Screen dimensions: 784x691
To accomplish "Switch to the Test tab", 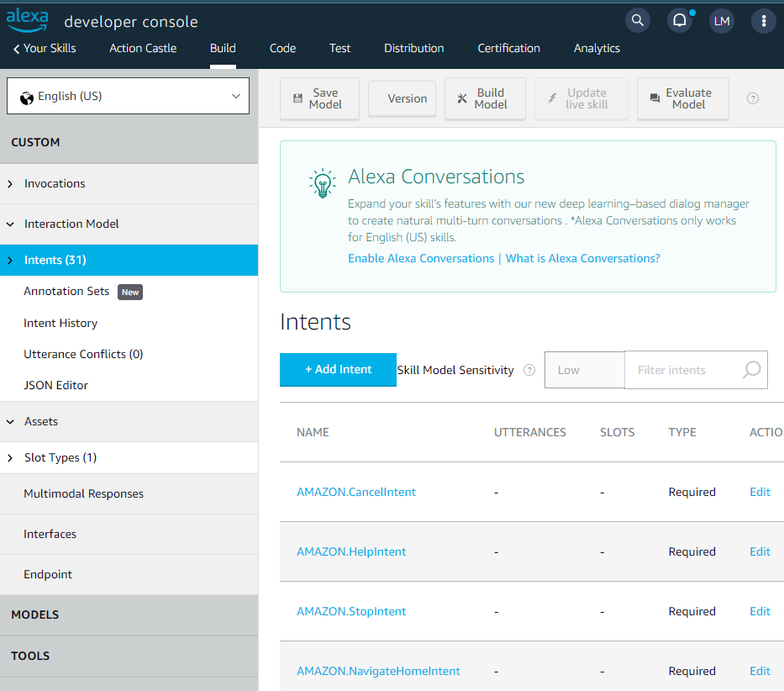I will 340,48.
